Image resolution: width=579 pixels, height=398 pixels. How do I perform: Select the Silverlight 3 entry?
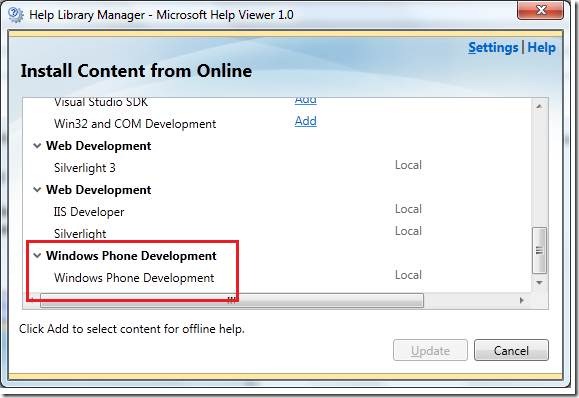85,168
